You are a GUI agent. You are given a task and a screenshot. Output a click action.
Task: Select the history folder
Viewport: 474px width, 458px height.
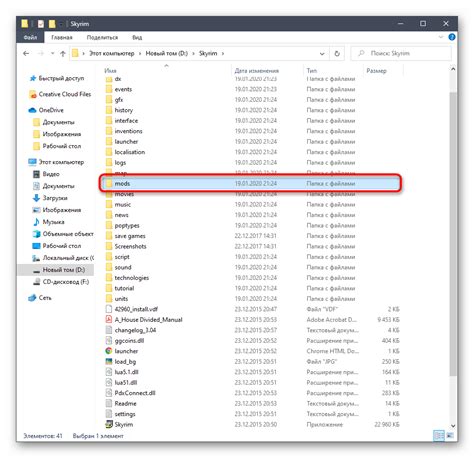[119, 110]
